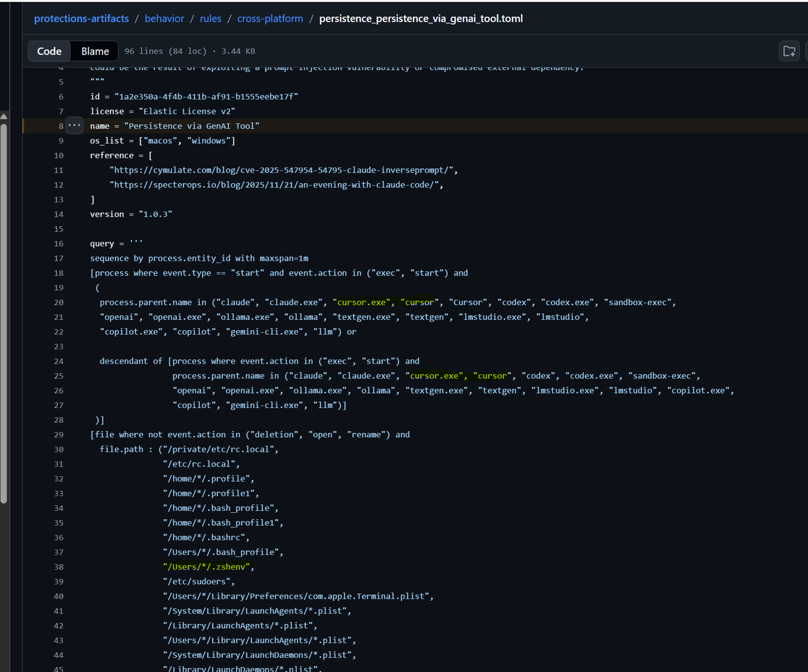Click the highlighted "cursor.exe" on line 20

[364, 302]
